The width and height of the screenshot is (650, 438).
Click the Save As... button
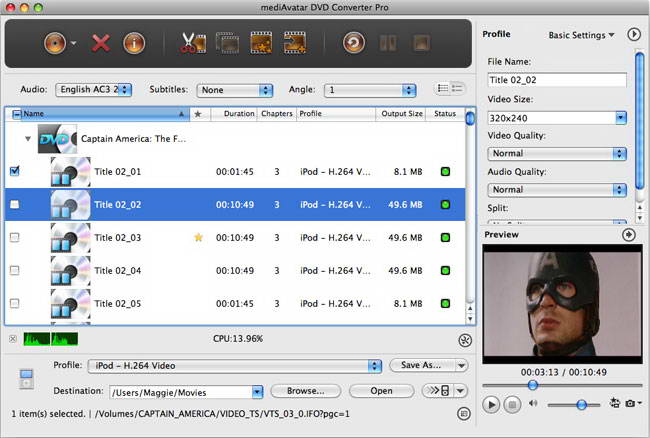[415, 365]
